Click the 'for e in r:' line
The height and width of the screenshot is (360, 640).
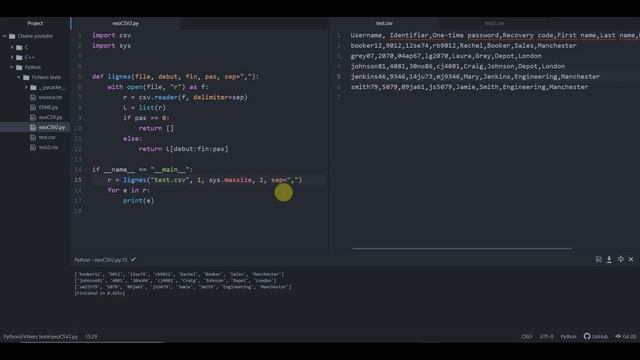pos(129,190)
